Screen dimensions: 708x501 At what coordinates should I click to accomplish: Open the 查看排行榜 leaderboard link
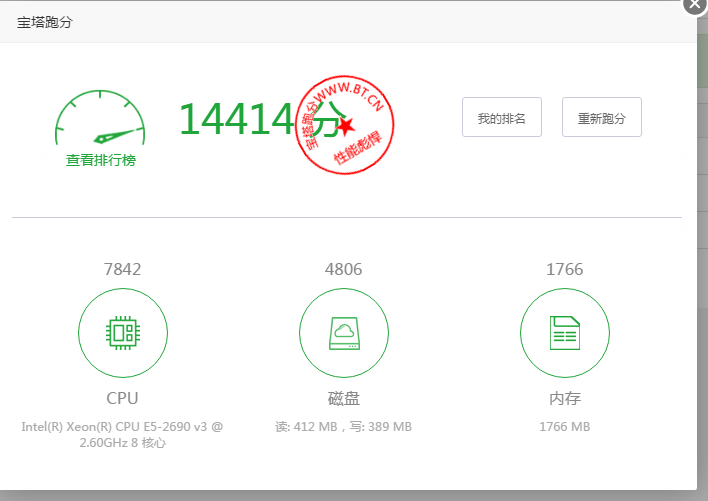[101, 160]
